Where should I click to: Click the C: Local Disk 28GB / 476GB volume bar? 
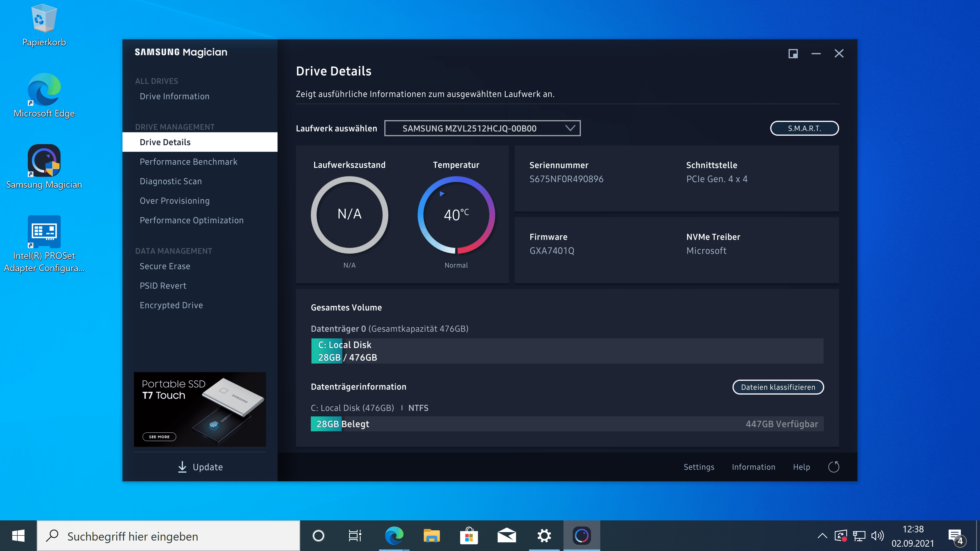(x=567, y=350)
